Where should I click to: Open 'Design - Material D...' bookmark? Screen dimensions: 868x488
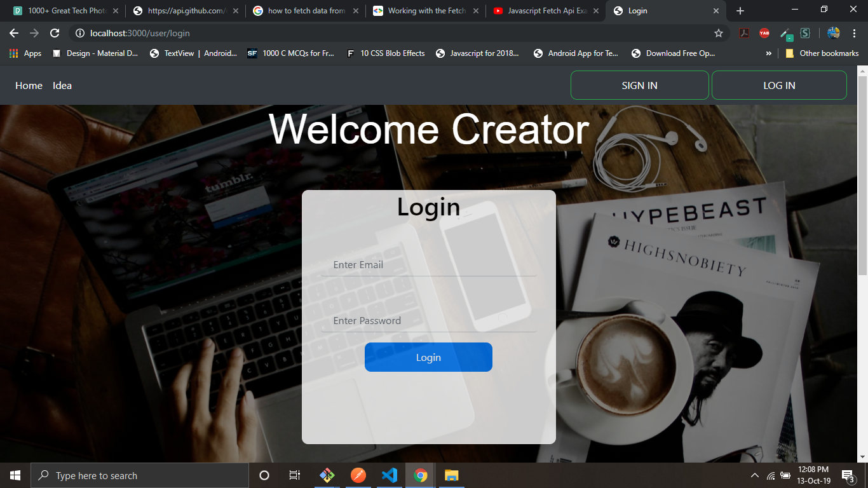tap(95, 53)
